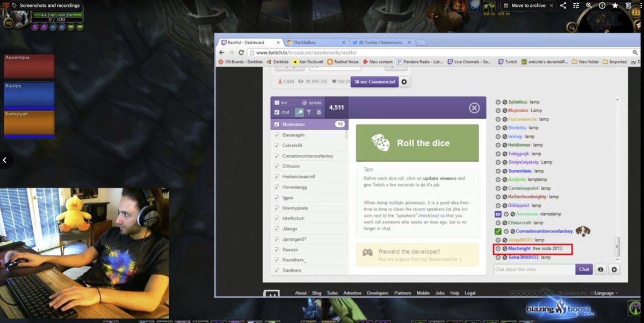Click the update viewers refresh icon
644x323 pixels.
305,103
